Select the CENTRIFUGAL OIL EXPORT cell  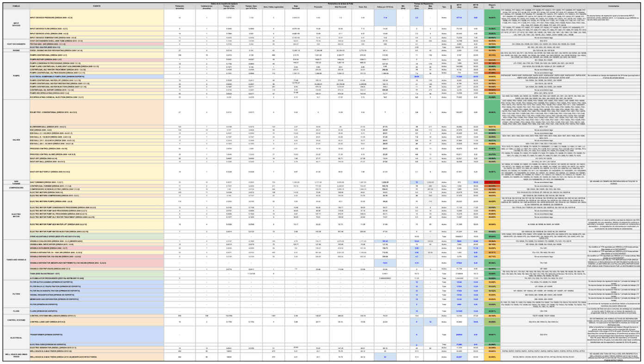97,90
